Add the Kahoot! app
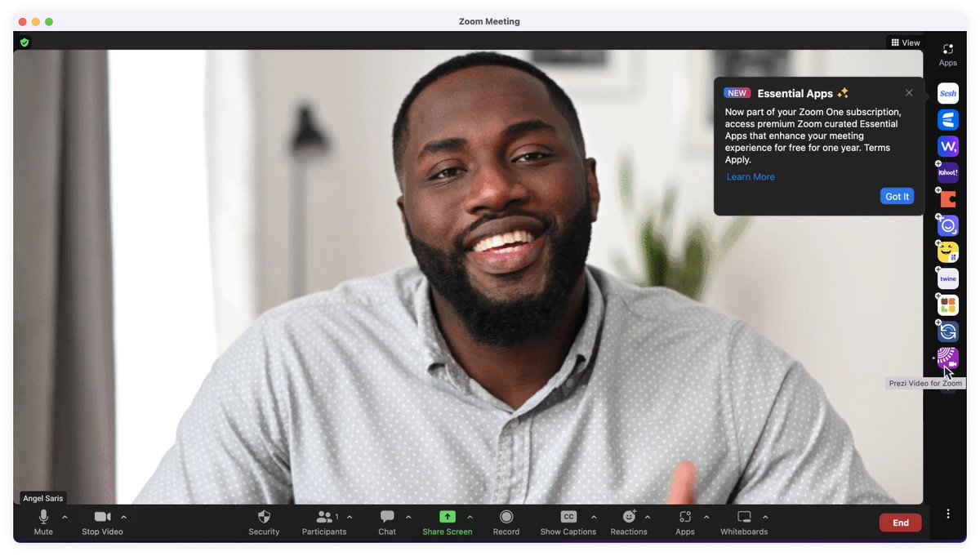 coord(947,173)
